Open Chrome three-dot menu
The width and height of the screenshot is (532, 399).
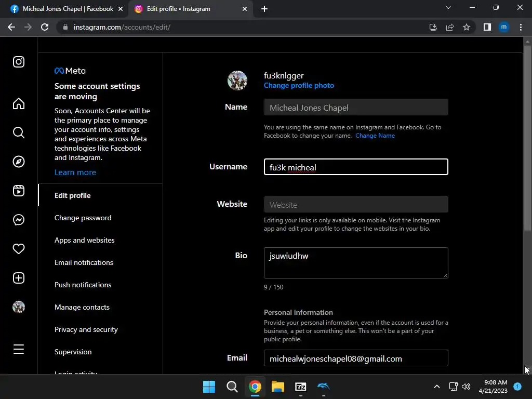click(521, 27)
